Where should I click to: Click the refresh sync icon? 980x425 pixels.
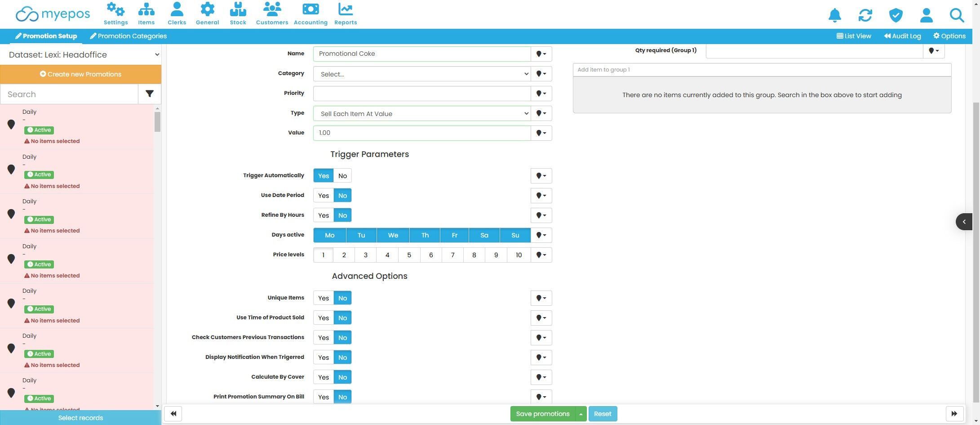coord(865,15)
